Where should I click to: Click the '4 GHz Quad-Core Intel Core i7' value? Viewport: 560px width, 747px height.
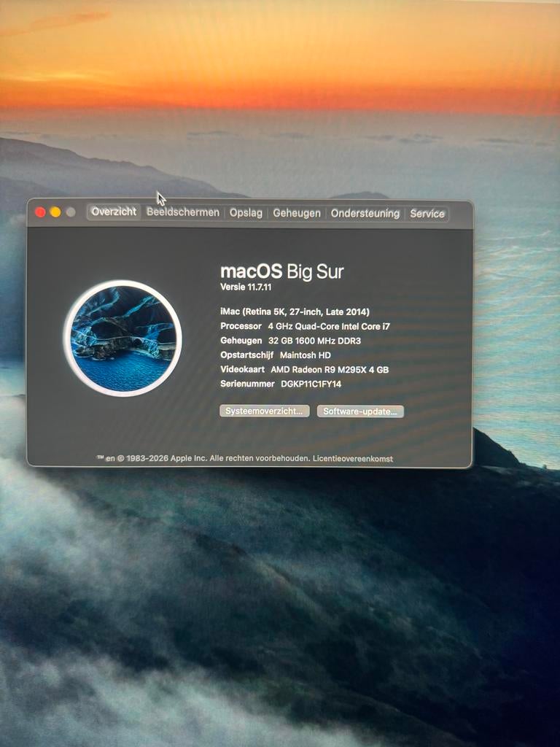(x=329, y=326)
